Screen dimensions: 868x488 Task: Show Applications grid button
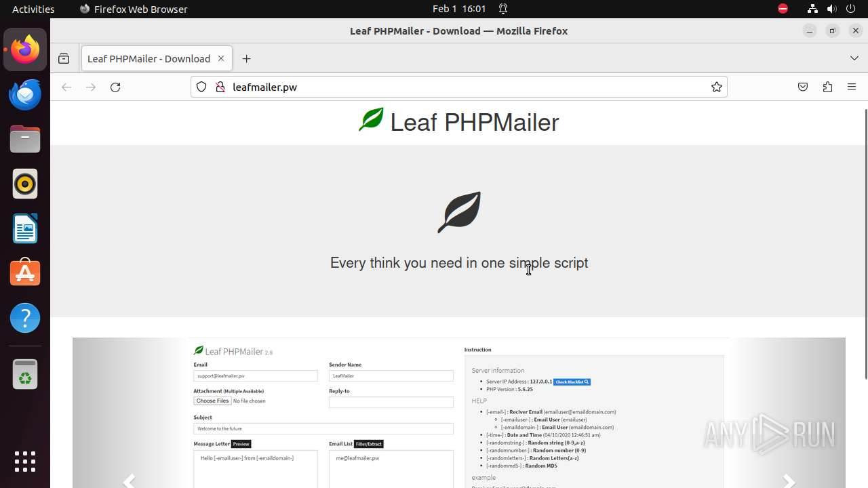point(25,462)
